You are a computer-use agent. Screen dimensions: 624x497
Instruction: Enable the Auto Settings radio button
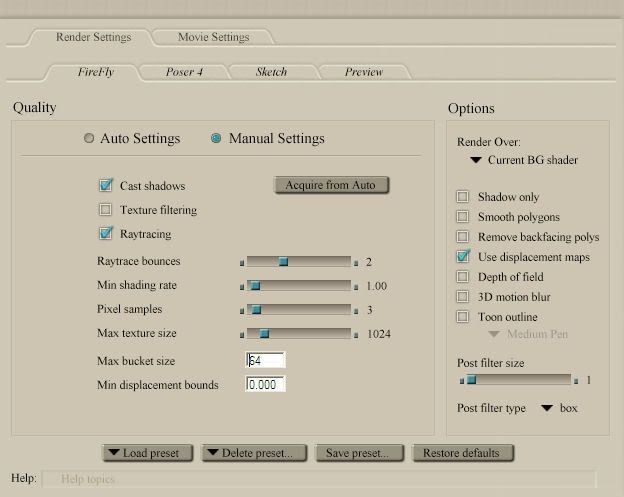(x=90, y=139)
